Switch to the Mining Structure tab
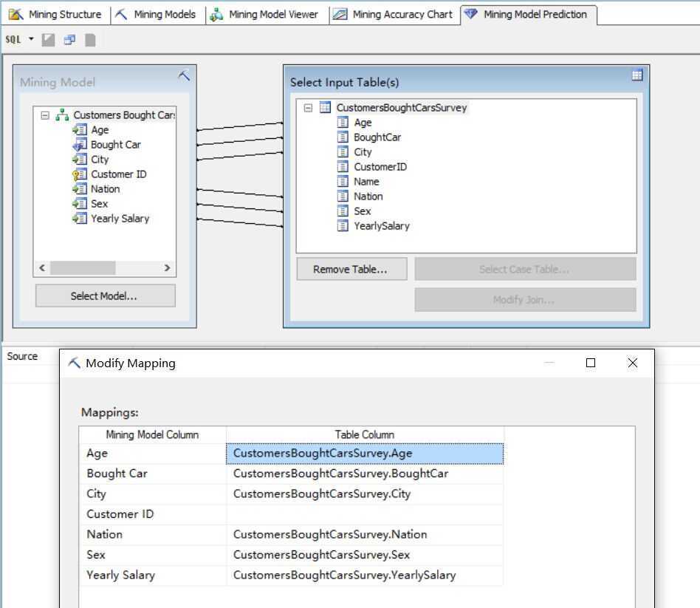Viewport: 700px width, 608px height. (55, 14)
